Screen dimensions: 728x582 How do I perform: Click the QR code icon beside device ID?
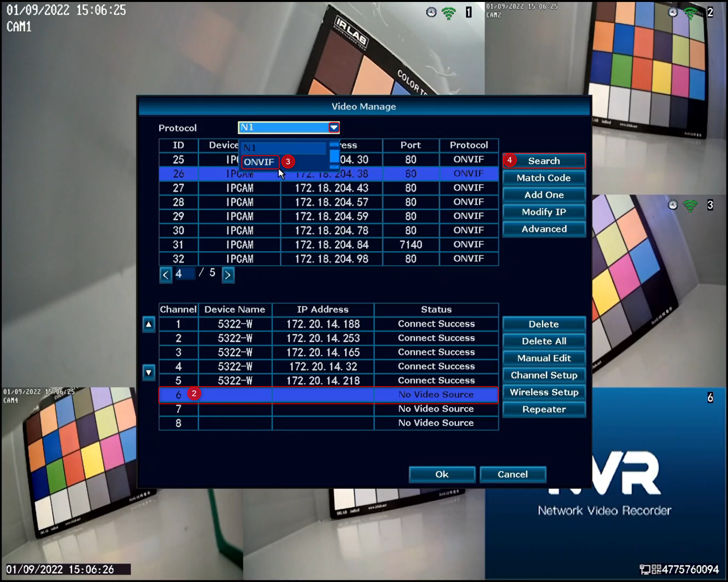(656, 570)
